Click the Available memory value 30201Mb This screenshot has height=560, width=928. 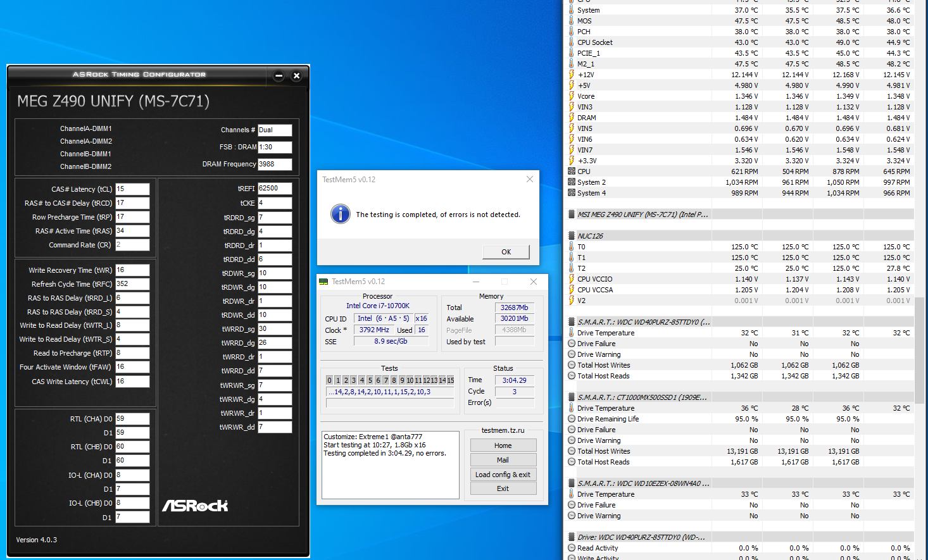[x=515, y=318]
